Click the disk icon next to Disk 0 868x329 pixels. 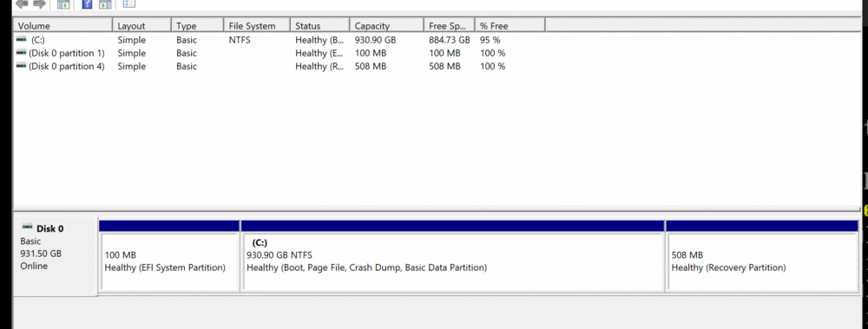tap(27, 227)
